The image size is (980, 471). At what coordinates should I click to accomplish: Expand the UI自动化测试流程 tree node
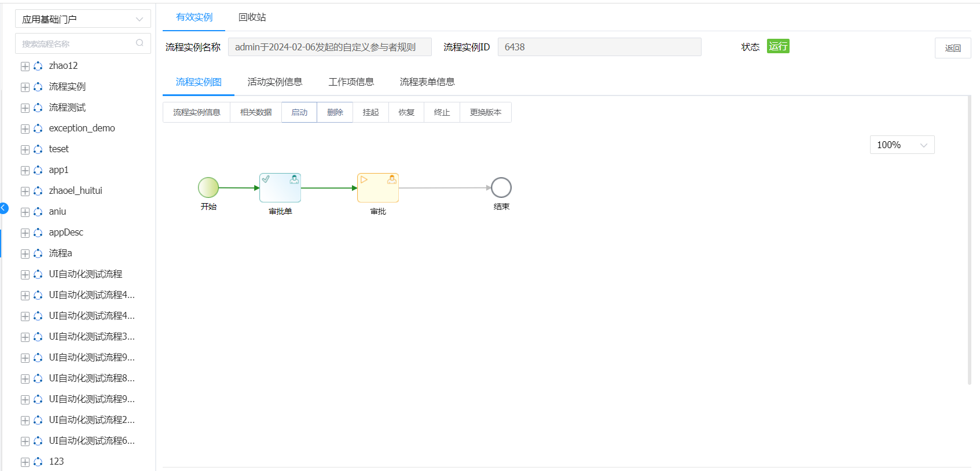pos(25,275)
